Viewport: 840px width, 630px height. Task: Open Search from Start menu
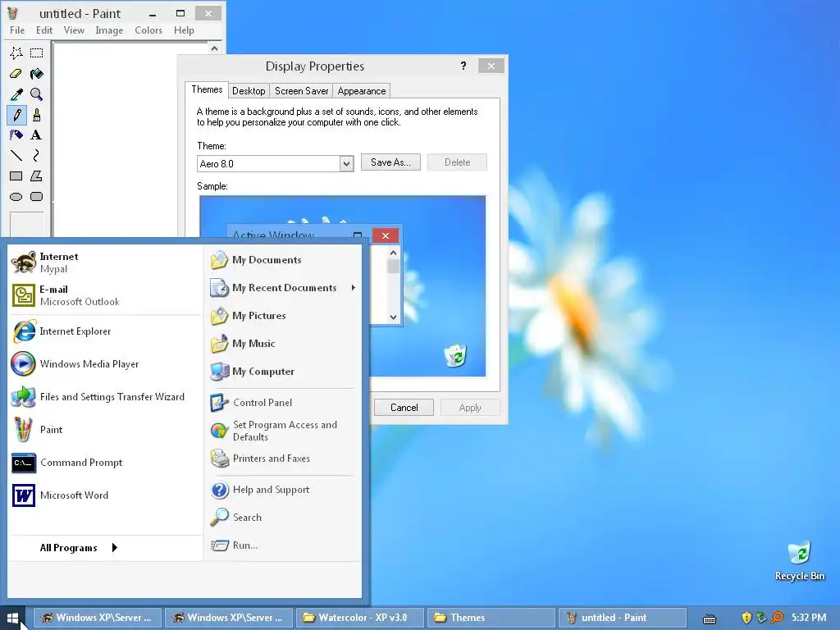283,518
